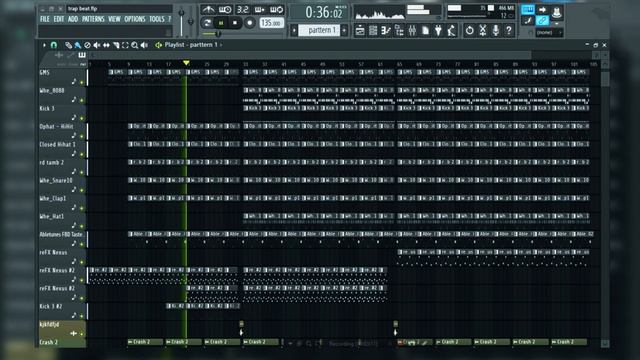Click arrow left of parttern 1 selector
This screenshot has height=360, width=640.
point(294,31)
